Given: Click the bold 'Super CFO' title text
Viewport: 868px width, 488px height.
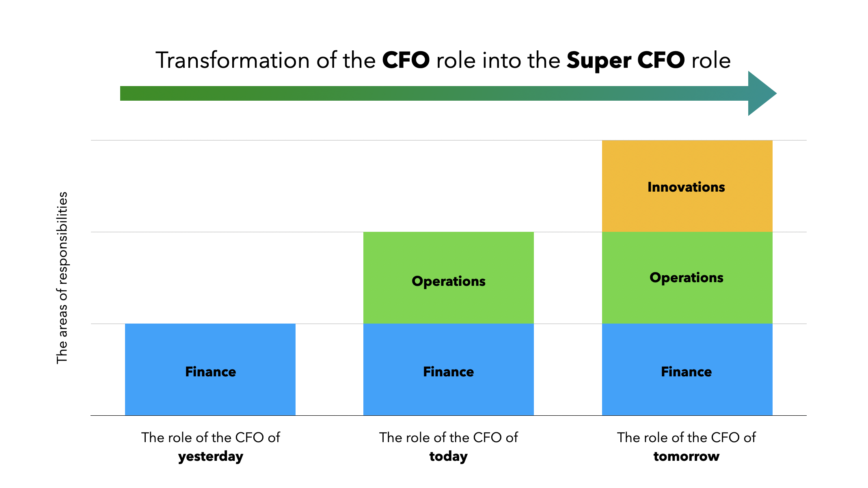Looking at the screenshot, I should (626, 60).
